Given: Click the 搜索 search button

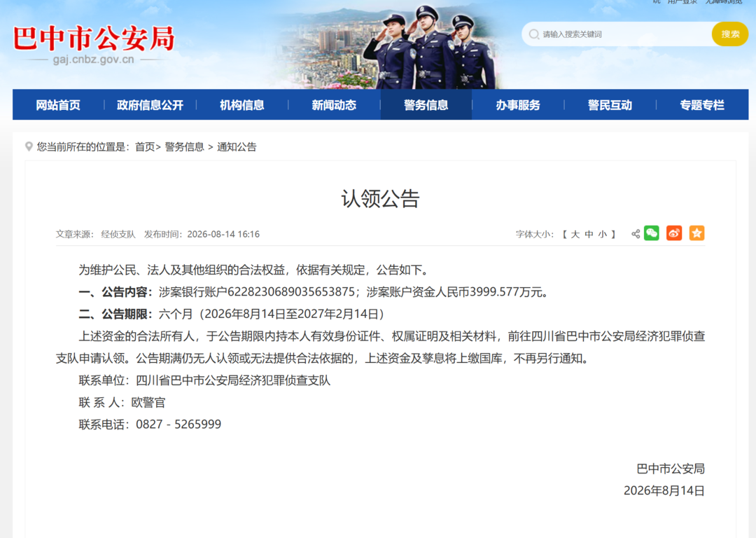Looking at the screenshot, I should tap(730, 34).
